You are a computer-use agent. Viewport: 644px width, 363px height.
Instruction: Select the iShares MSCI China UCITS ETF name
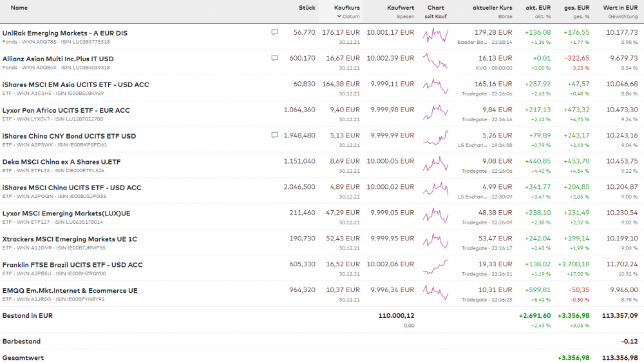pos(71,188)
